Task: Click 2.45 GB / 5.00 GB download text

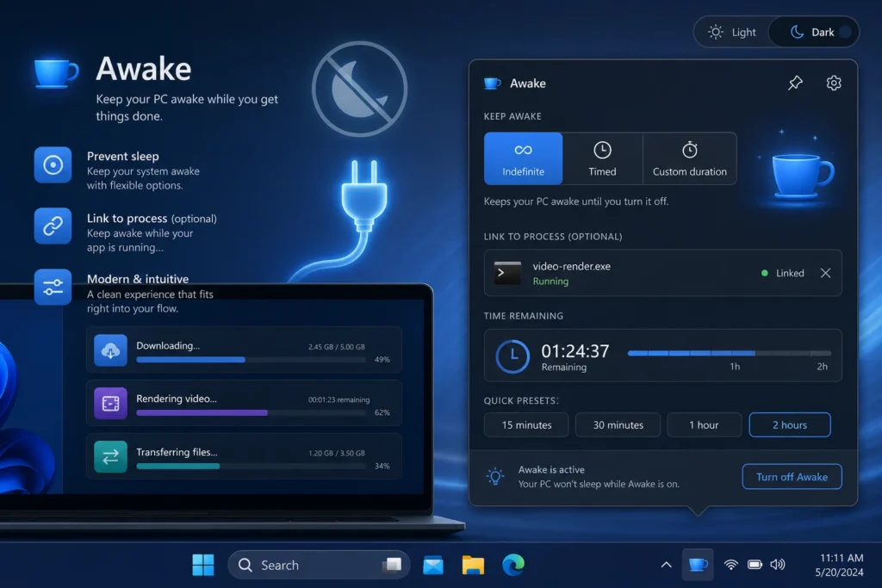Action: pyautogui.click(x=337, y=347)
